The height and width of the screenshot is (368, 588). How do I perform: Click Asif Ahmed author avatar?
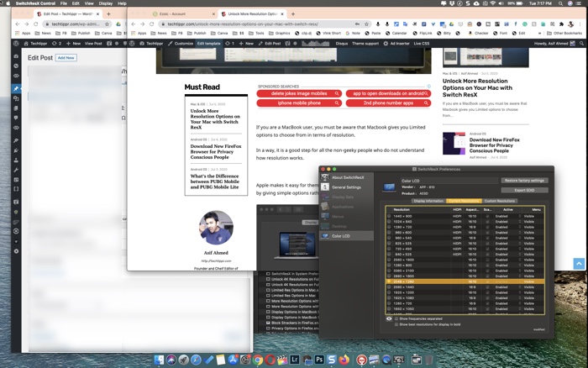[x=216, y=228]
